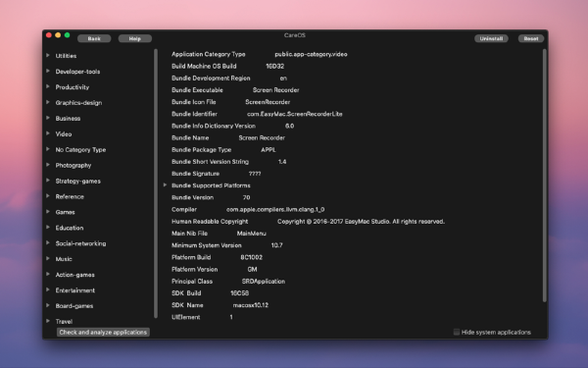Screen dimensions: 588x368
Task: Expand the Video category arrow
Action: [x=48, y=133]
